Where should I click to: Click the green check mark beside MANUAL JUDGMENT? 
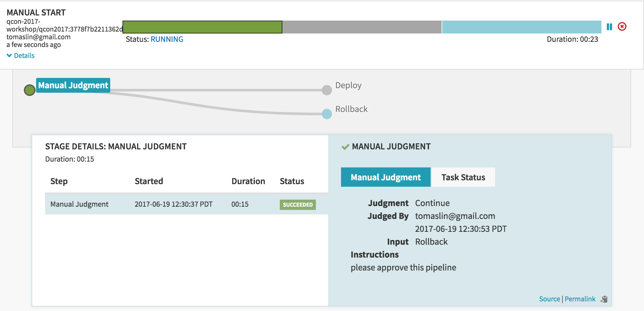(345, 147)
